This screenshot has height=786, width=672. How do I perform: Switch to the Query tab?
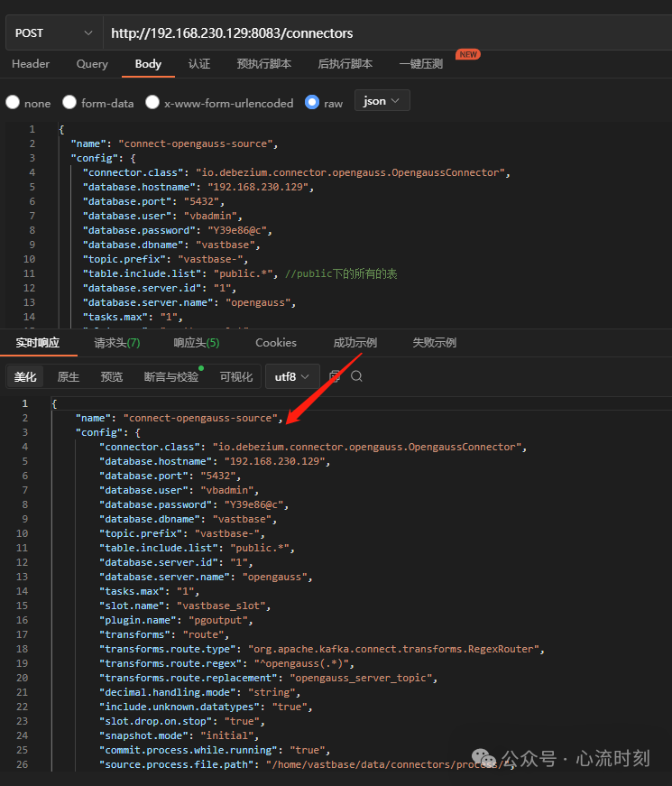point(92,64)
